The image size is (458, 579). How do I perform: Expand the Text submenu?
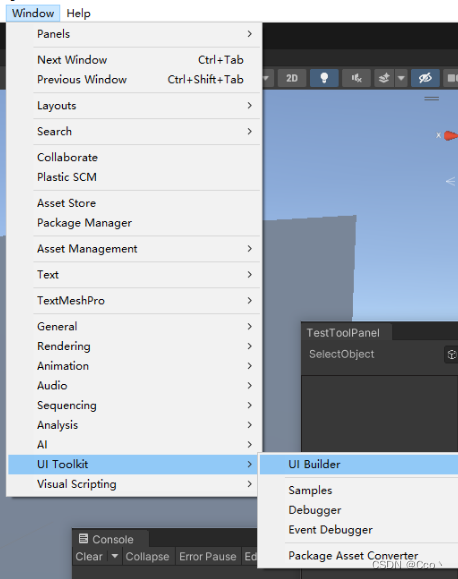(x=135, y=274)
